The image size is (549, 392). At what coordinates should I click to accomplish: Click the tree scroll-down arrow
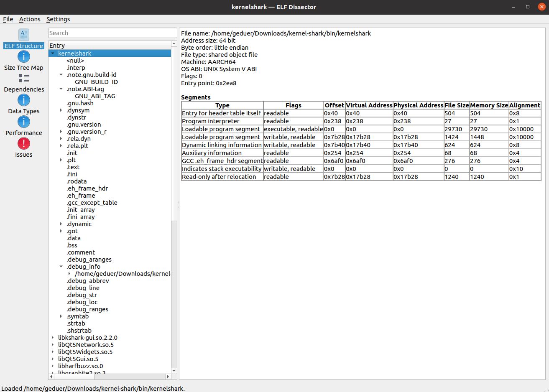coord(174,371)
